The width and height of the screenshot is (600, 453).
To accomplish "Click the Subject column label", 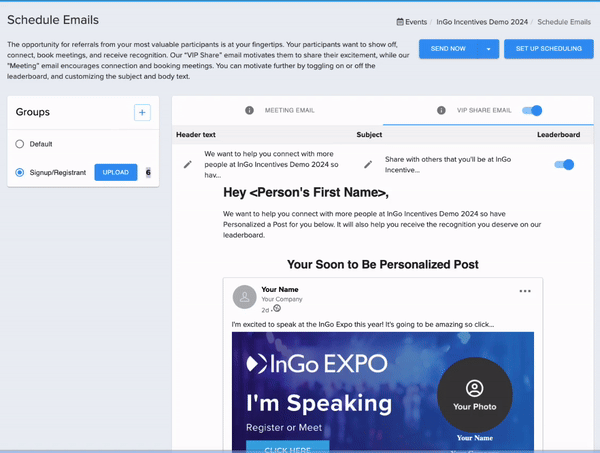I will click(x=369, y=135).
